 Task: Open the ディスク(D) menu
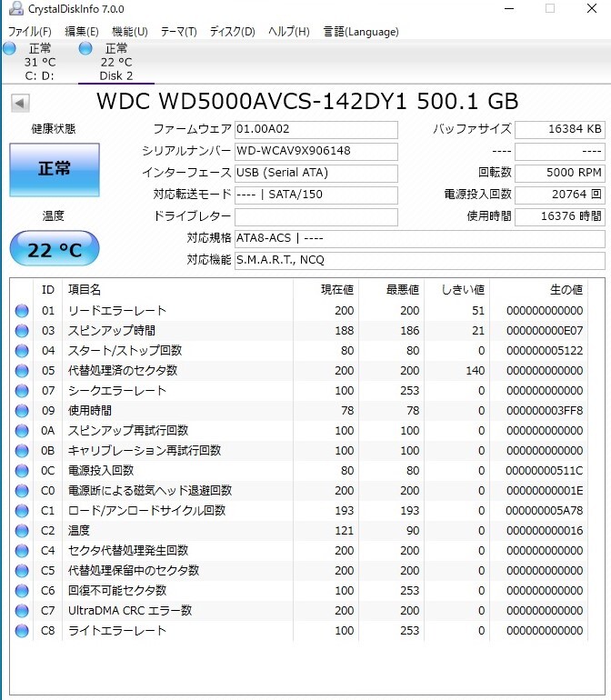tap(233, 32)
